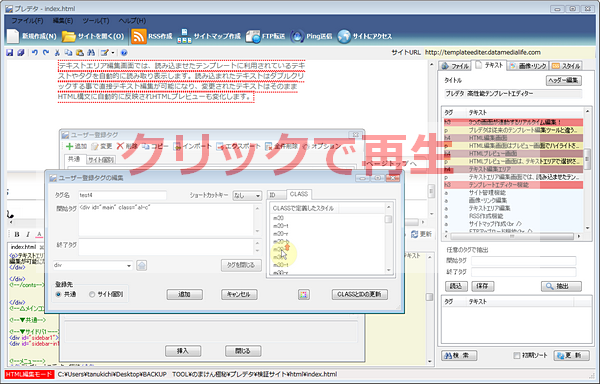Click the 抽出 search button
This screenshot has height=384, width=600.
click(561, 286)
